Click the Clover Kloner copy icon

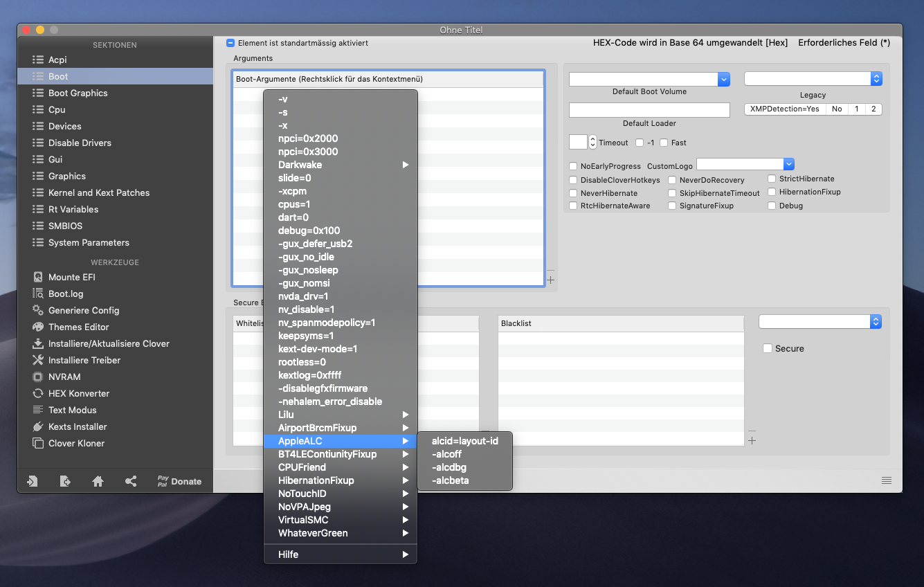pyautogui.click(x=38, y=443)
